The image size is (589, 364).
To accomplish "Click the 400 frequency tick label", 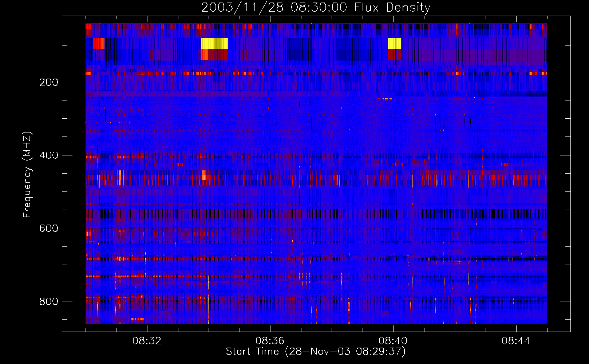I will 49,155.
